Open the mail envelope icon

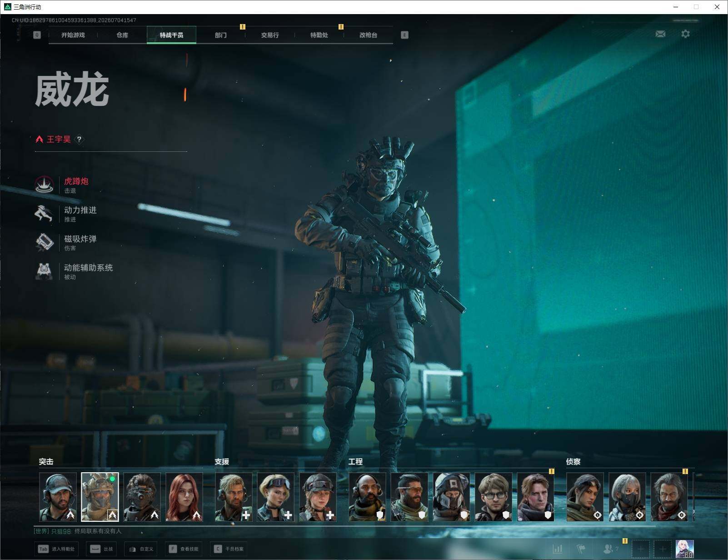pyautogui.click(x=660, y=34)
